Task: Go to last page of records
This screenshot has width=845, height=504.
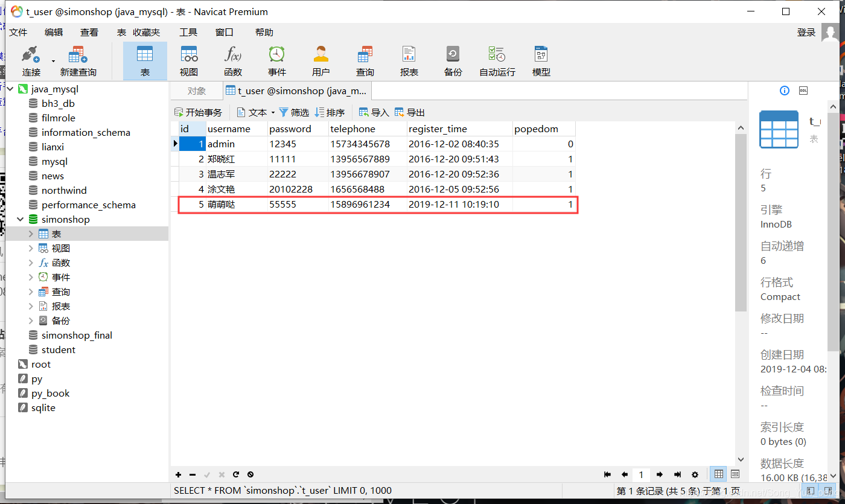Action: pos(677,474)
